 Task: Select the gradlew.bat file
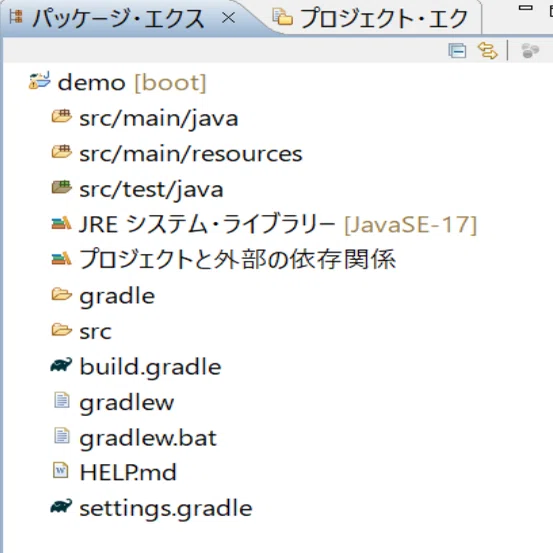[148, 438]
